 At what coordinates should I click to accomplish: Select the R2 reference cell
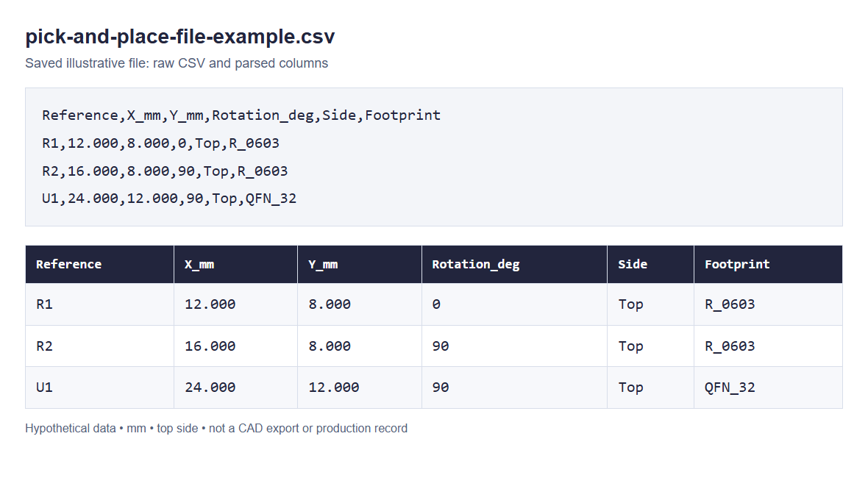(99, 346)
